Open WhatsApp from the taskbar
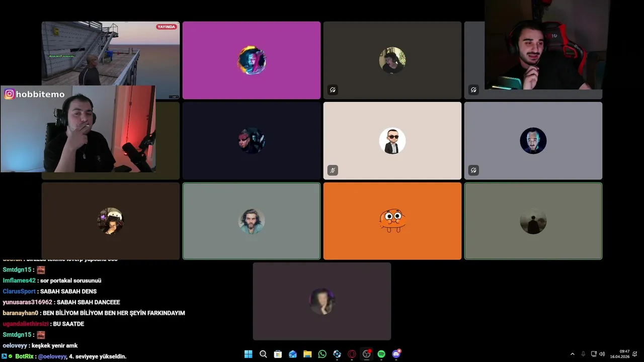The width and height of the screenshot is (644, 362). click(323, 354)
